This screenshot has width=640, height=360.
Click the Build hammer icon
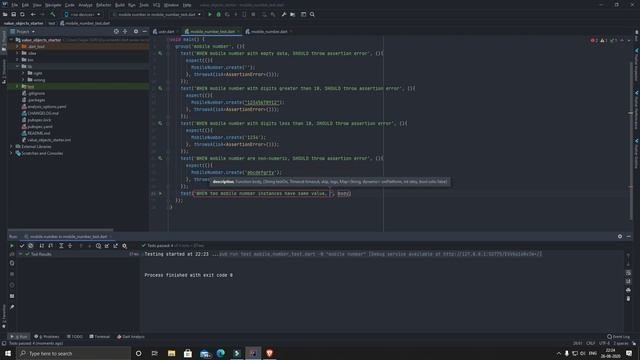[x=53, y=14]
